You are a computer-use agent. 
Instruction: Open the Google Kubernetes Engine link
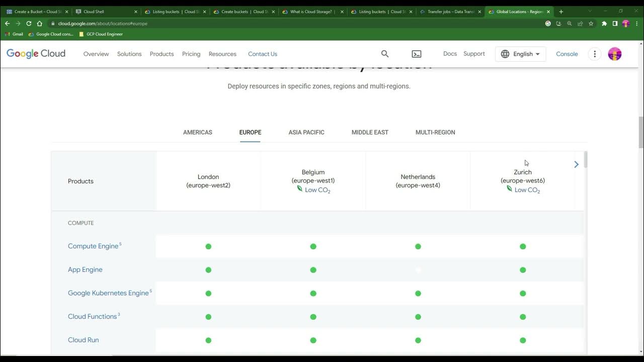click(x=108, y=293)
